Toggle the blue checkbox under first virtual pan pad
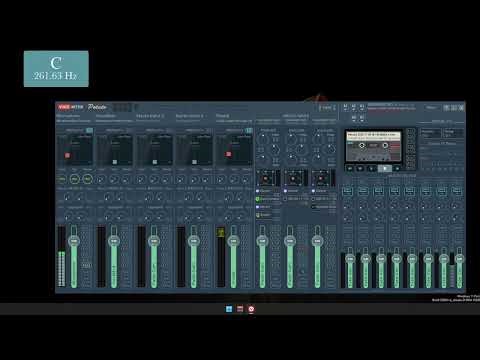Image resolution: width=480 pixels, height=360 pixels. coord(257,191)
